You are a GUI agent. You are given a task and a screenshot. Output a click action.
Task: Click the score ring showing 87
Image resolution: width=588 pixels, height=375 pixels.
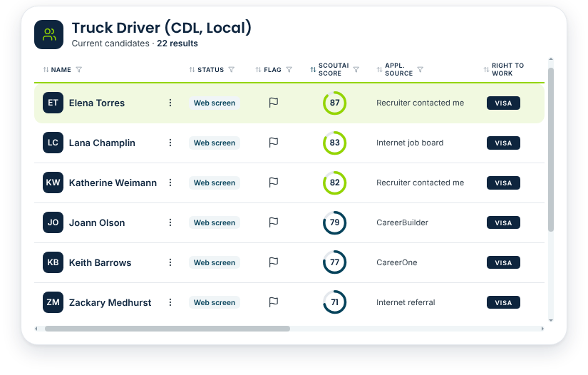pos(334,103)
